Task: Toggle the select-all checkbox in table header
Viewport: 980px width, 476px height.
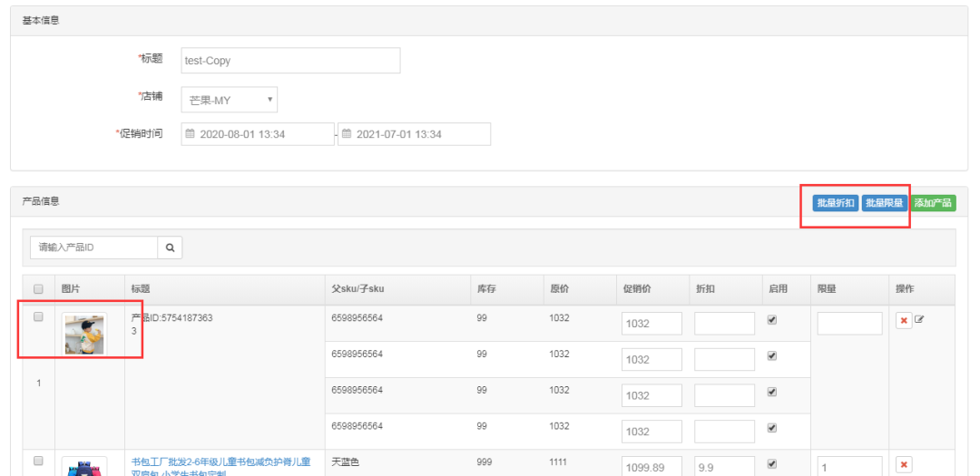Action: coord(38,289)
